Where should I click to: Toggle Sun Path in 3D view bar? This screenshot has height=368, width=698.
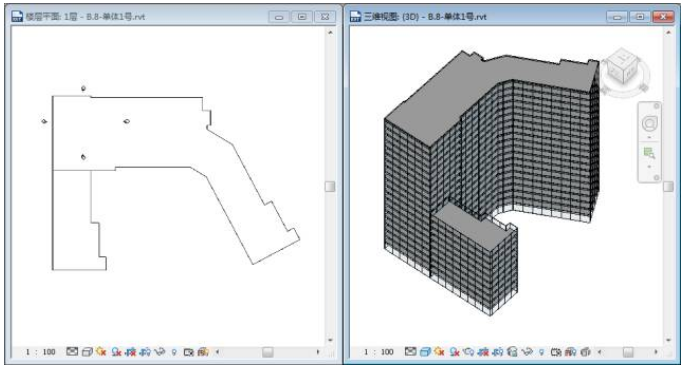[439, 352]
